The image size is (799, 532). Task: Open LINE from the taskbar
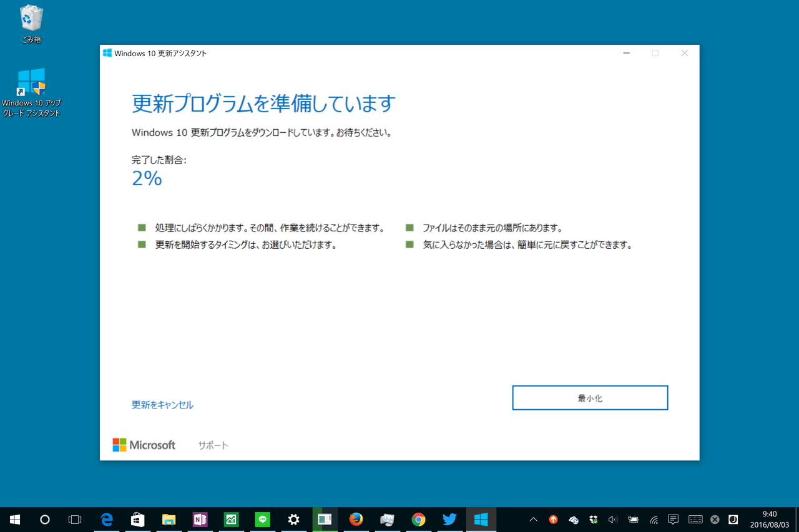[x=262, y=519]
